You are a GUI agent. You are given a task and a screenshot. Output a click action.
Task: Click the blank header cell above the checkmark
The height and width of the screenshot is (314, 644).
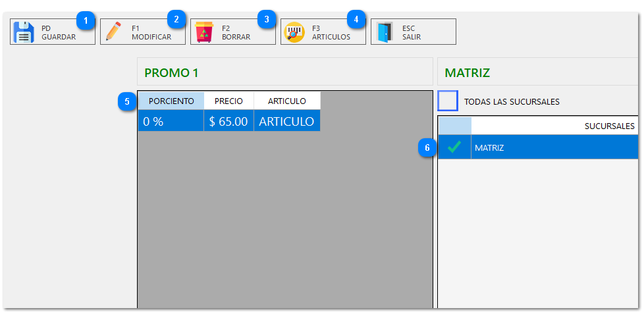[x=455, y=126]
